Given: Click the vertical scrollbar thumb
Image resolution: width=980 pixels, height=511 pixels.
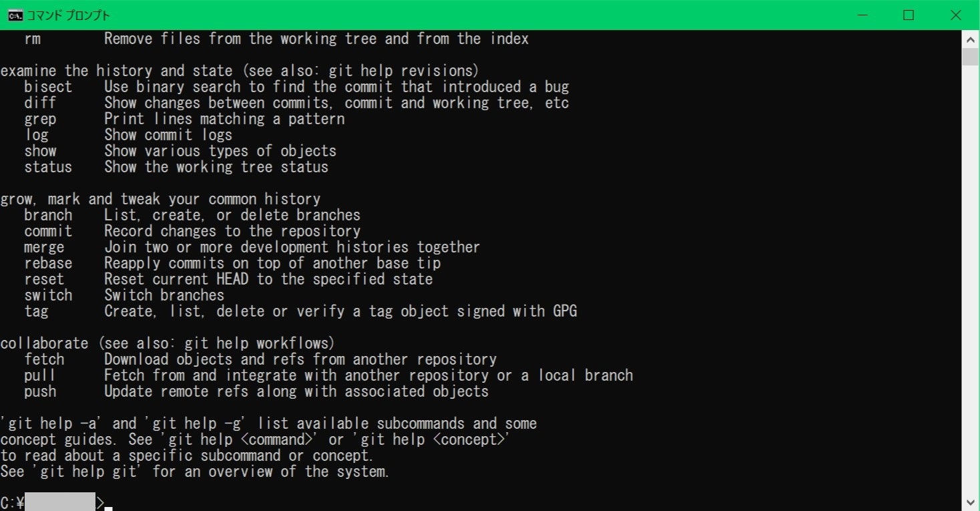Looking at the screenshot, I should tap(970, 56).
